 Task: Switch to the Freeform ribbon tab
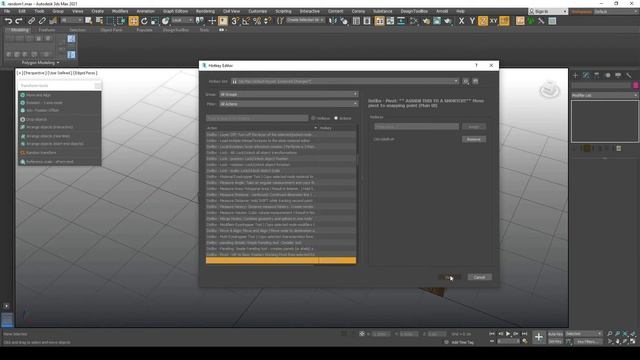tap(47, 30)
